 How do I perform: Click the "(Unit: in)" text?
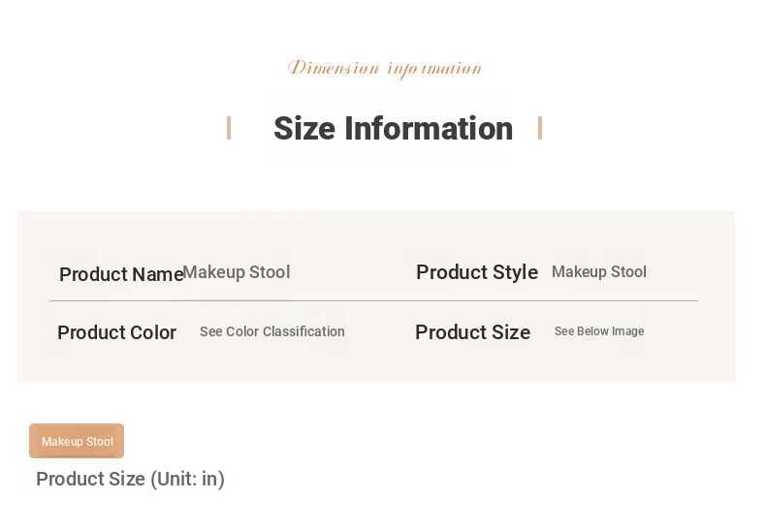(x=187, y=479)
